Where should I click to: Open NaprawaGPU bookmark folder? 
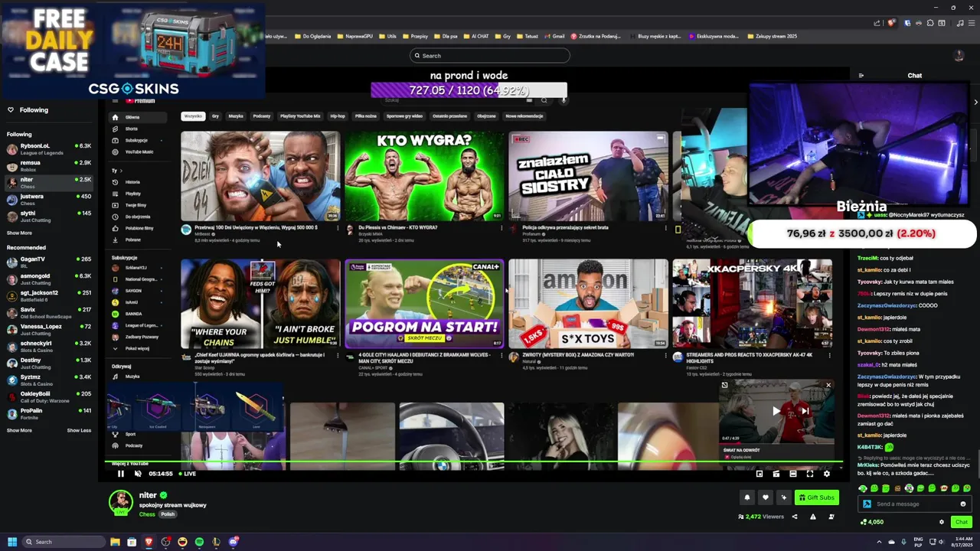point(355,36)
